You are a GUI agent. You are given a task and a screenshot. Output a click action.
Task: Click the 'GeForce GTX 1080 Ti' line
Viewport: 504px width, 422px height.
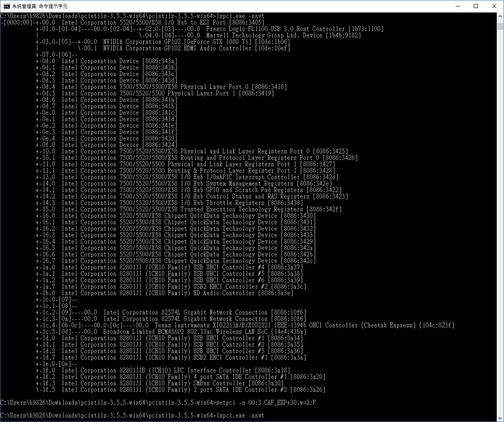pyautogui.click(x=163, y=42)
